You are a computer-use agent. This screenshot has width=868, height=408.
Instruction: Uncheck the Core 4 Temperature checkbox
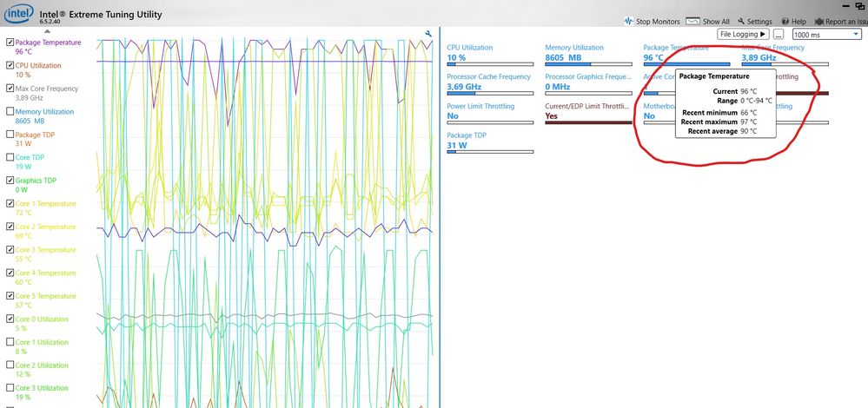10,273
